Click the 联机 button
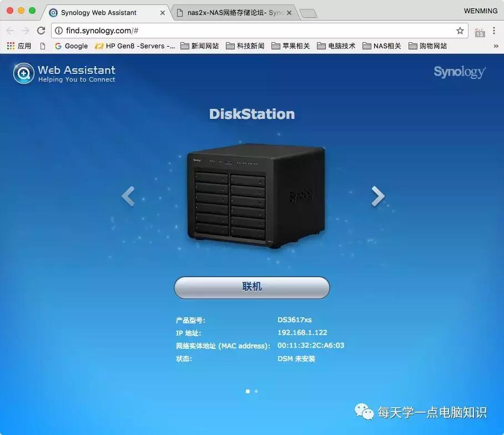504x435 pixels. click(251, 287)
